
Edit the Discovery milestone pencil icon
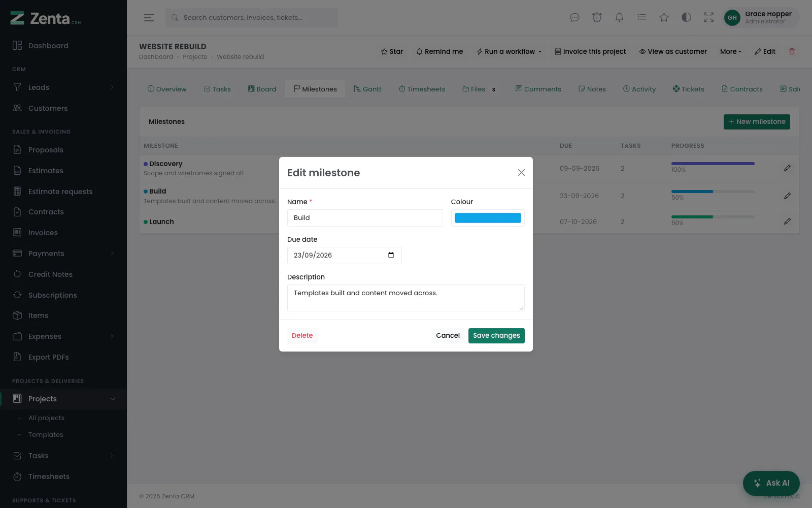point(787,168)
